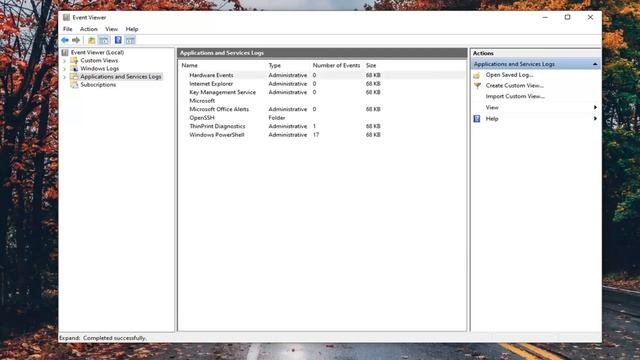Screen dimensions: 640x360
Task: Expand the Custom Views tree node
Action: [64, 60]
